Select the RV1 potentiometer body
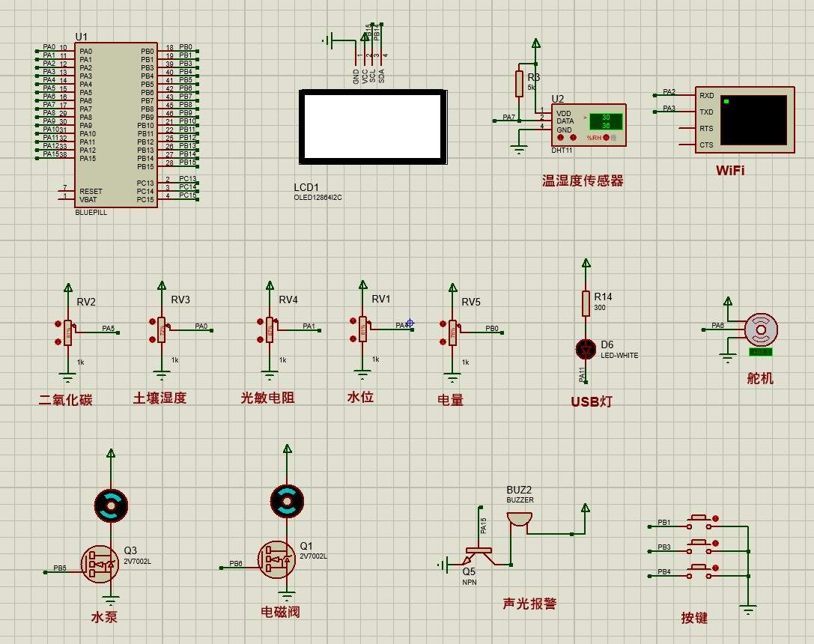The image size is (814, 644). pyautogui.click(x=362, y=329)
